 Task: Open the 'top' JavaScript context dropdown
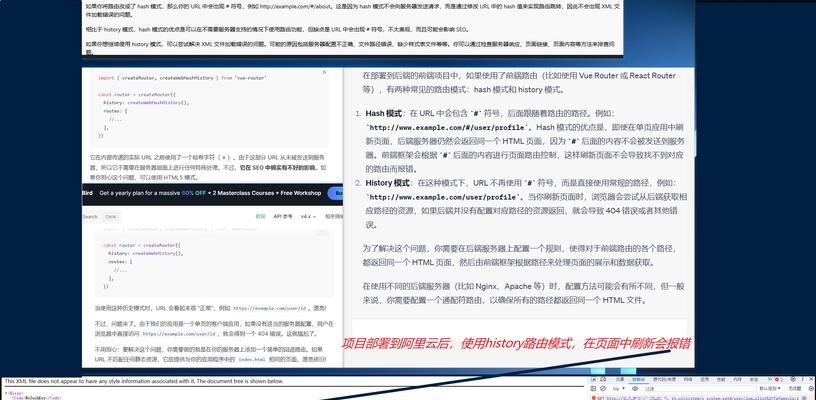pyautogui.click(x=619, y=389)
